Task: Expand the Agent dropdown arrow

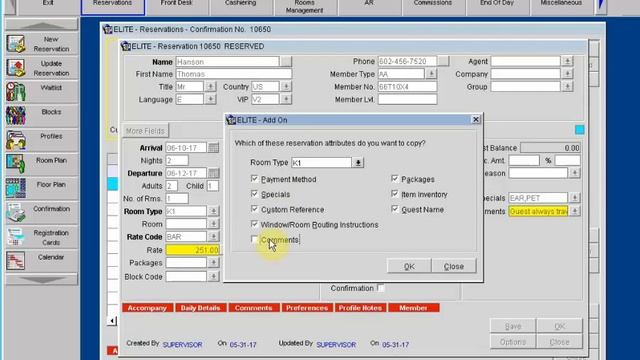Action: 567,61
